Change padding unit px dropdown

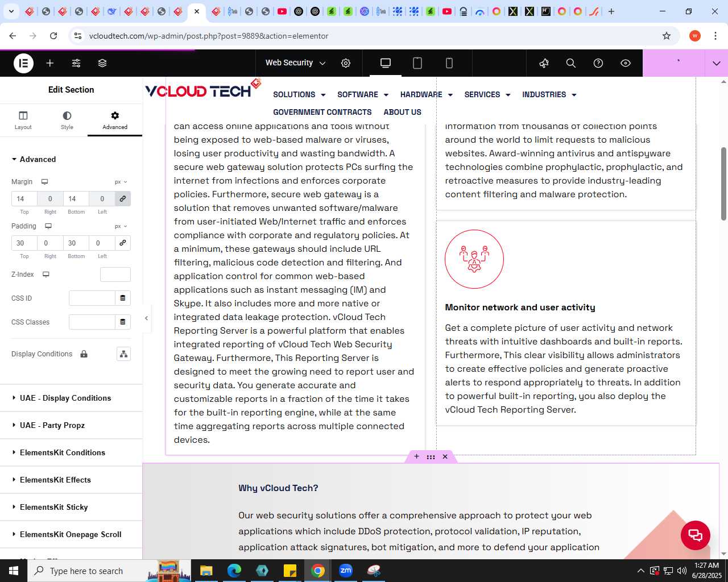(x=121, y=226)
